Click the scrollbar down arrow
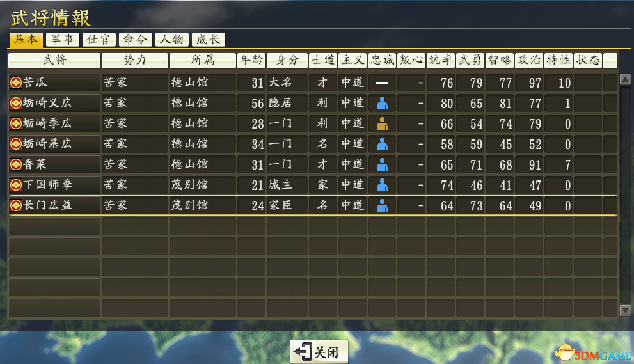 click(x=625, y=310)
